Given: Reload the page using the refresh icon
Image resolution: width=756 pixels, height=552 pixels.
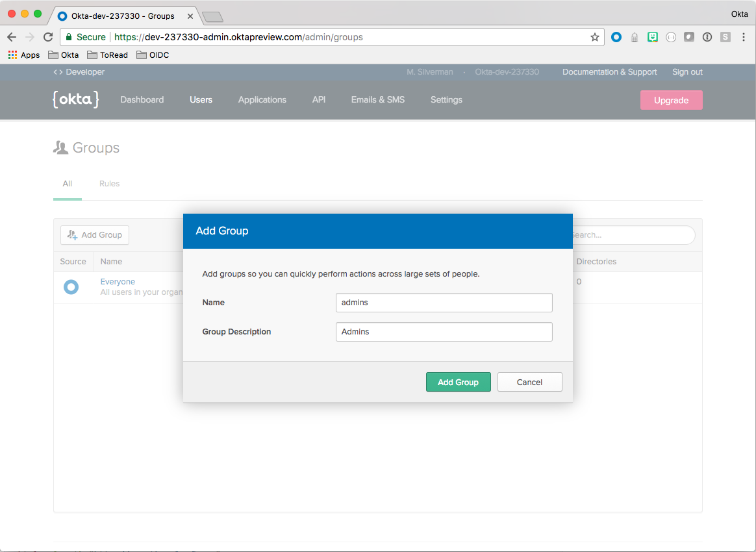Looking at the screenshot, I should coord(48,37).
